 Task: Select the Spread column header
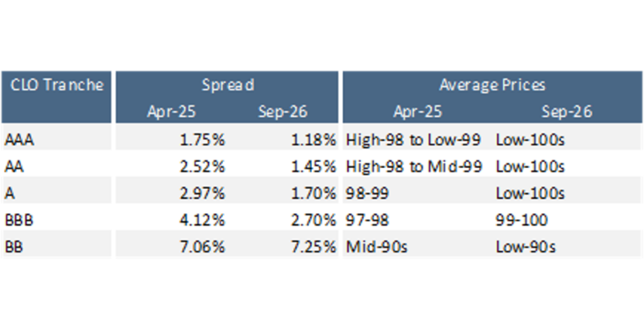click(x=227, y=85)
